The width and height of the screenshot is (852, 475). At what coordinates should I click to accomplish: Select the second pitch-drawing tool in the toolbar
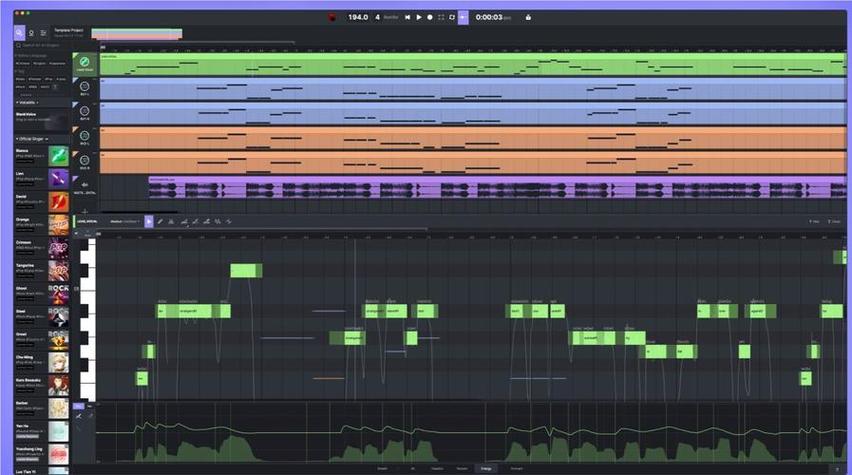coord(195,221)
